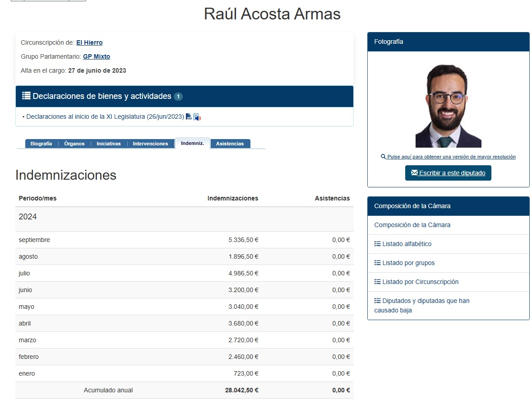The image size is (532, 405).
Task: Follow the El Hierro constituency link
Action: (x=89, y=42)
